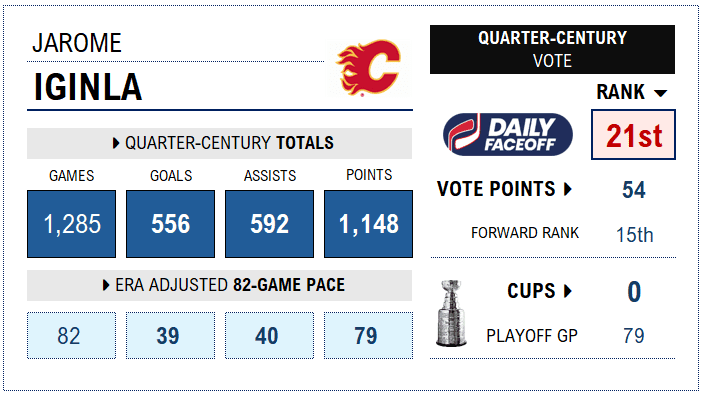Select the Quarter-Century Vote header
The width and height of the screenshot is (703, 396).
(552, 49)
